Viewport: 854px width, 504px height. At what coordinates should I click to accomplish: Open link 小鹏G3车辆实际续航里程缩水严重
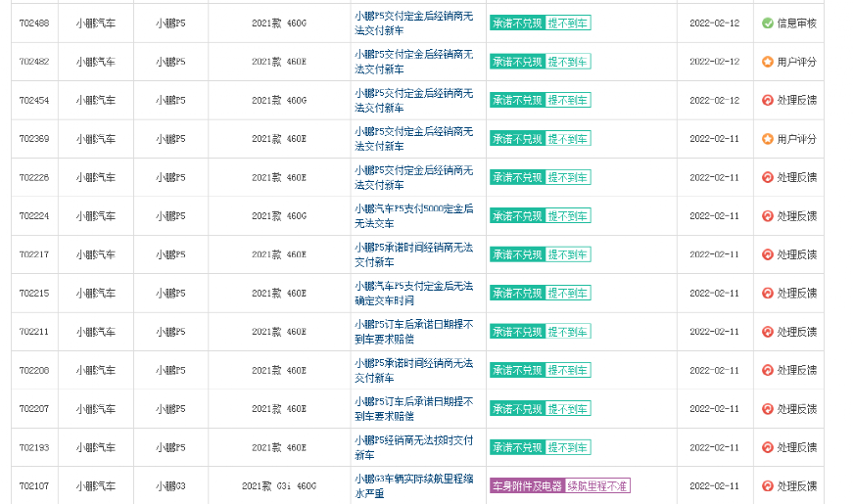click(413, 486)
